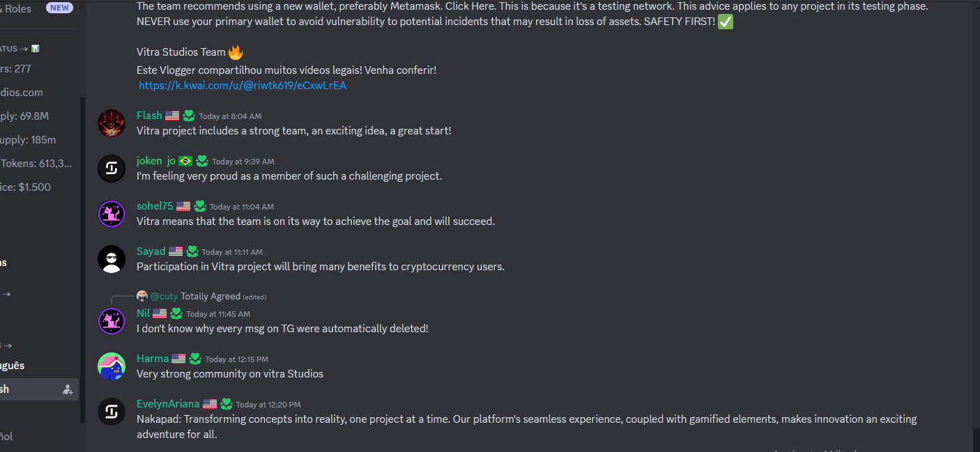Image resolution: width=980 pixels, height=452 pixels.
Task: Click the username sohel75
Action: (x=155, y=206)
